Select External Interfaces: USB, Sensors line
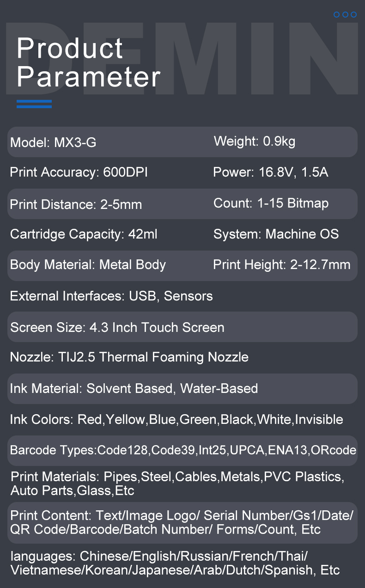This screenshot has width=365, height=588. tap(111, 296)
